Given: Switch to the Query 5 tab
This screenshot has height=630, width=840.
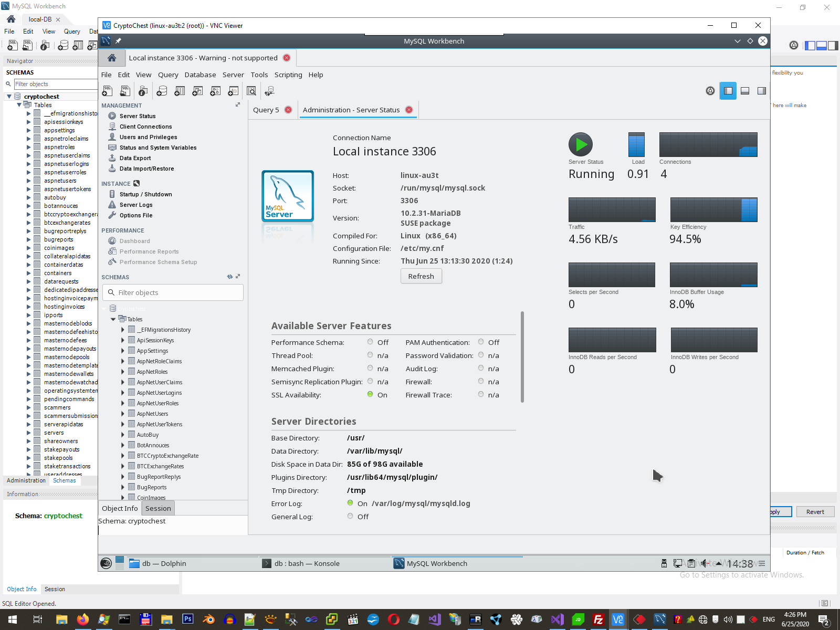Looking at the screenshot, I should (266, 110).
